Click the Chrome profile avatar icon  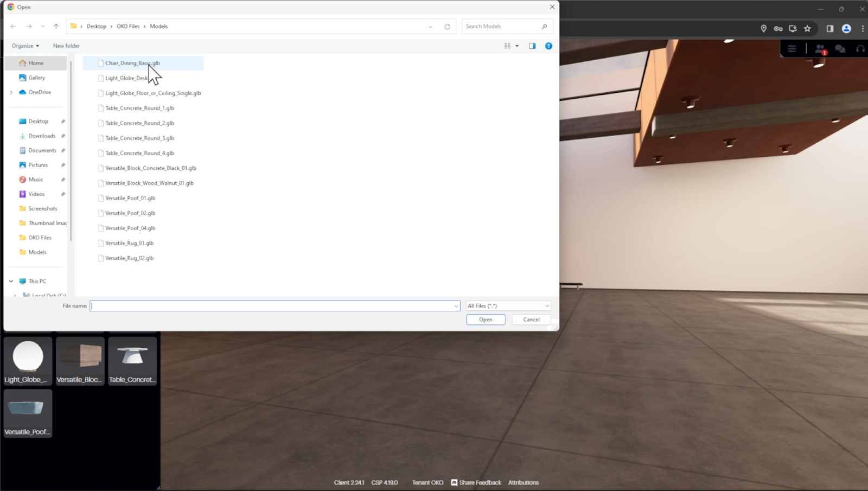tap(846, 29)
